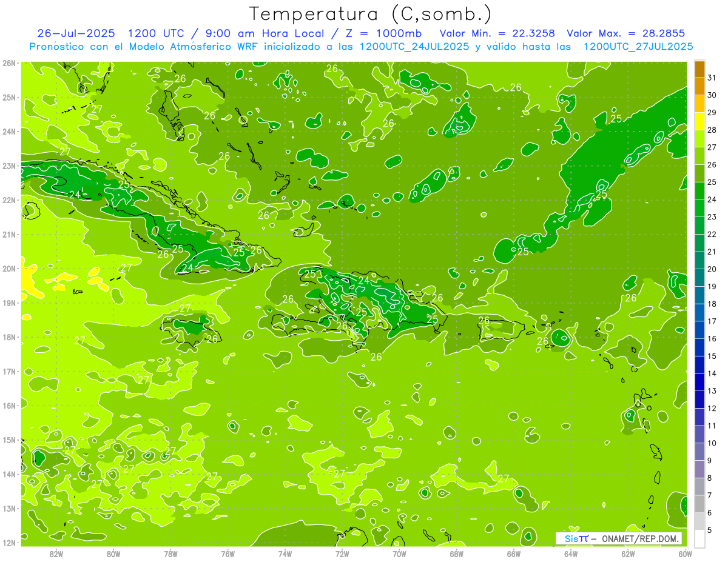Click legend value "18" on the color bar

point(712,304)
